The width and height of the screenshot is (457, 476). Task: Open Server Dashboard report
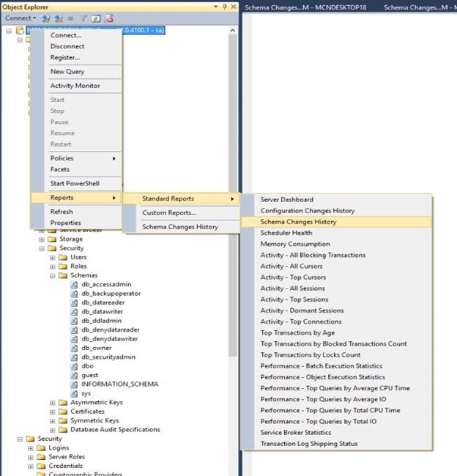click(336, 199)
